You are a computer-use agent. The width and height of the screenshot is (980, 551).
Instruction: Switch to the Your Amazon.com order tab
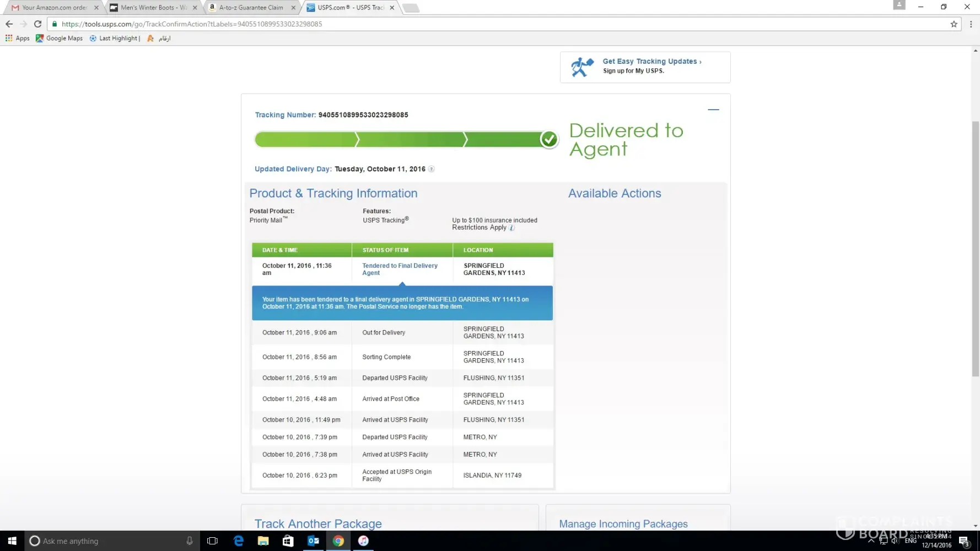[x=54, y=8]
